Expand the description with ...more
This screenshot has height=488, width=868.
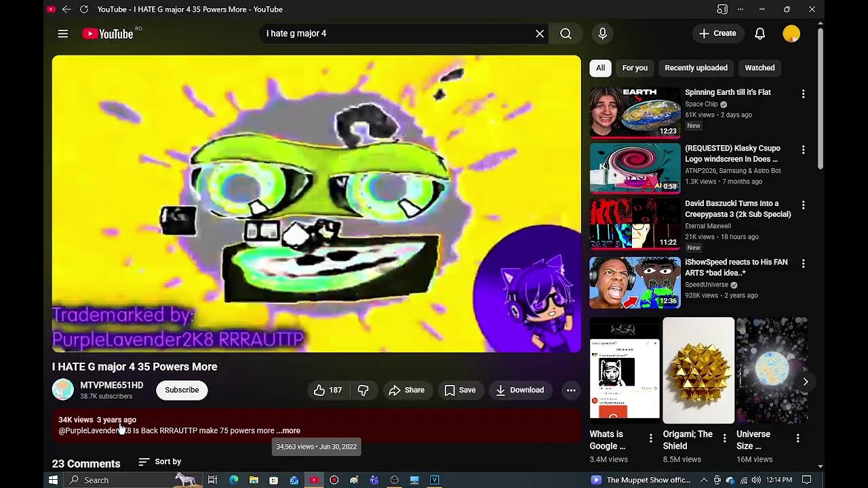coord(288,430)
